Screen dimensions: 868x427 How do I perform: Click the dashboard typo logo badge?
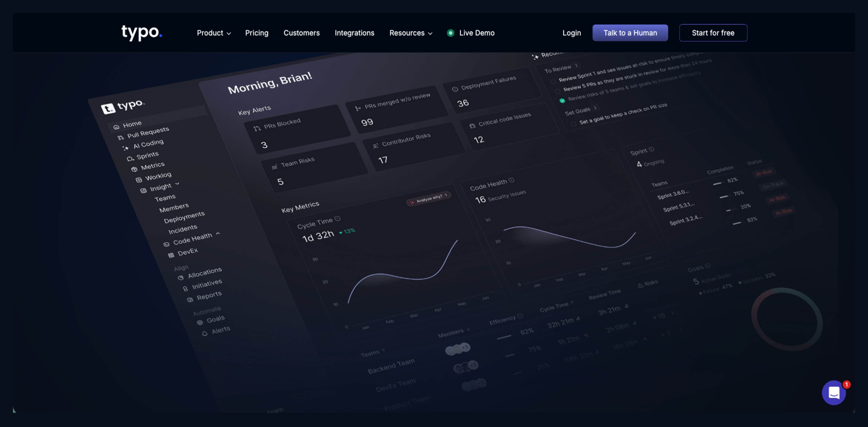pos(108,109)
